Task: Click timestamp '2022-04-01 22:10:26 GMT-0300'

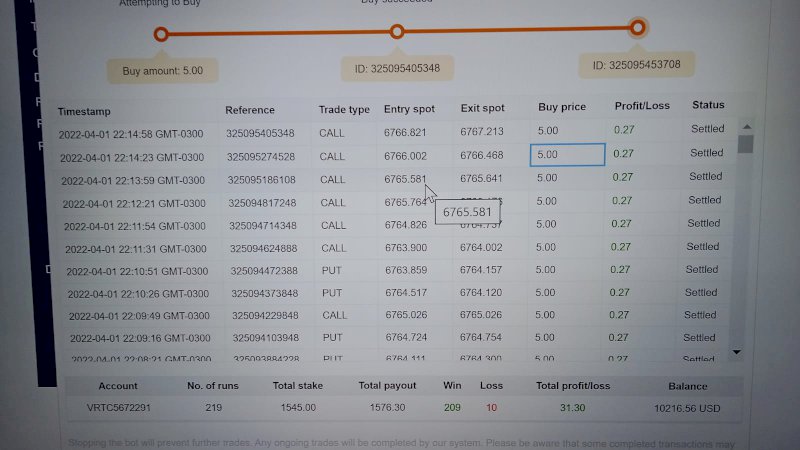Action: click(x=138, y=294)
